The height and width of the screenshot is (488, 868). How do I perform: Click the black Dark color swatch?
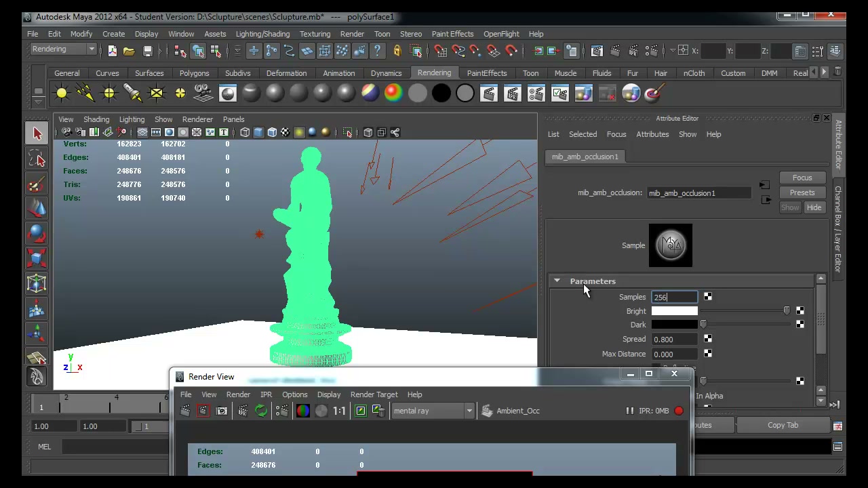(674, 325)
